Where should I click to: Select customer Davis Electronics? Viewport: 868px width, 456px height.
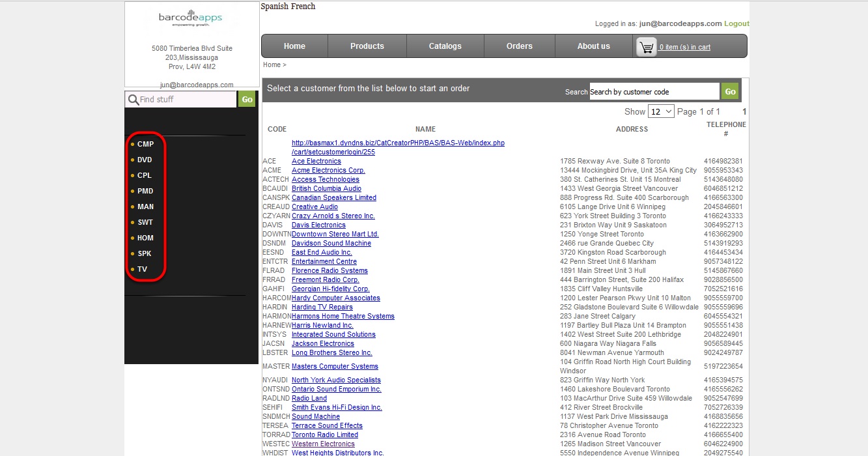click(318, 225)
